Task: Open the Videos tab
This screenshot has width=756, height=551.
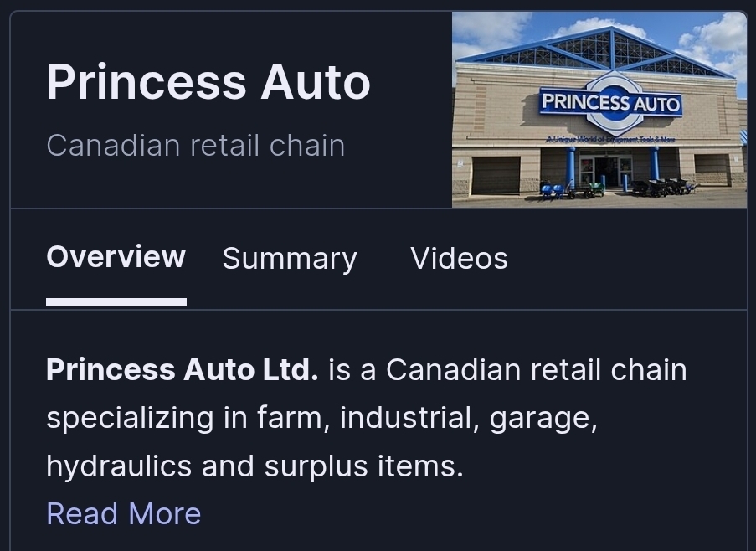Action: click(x=459, y=259)
